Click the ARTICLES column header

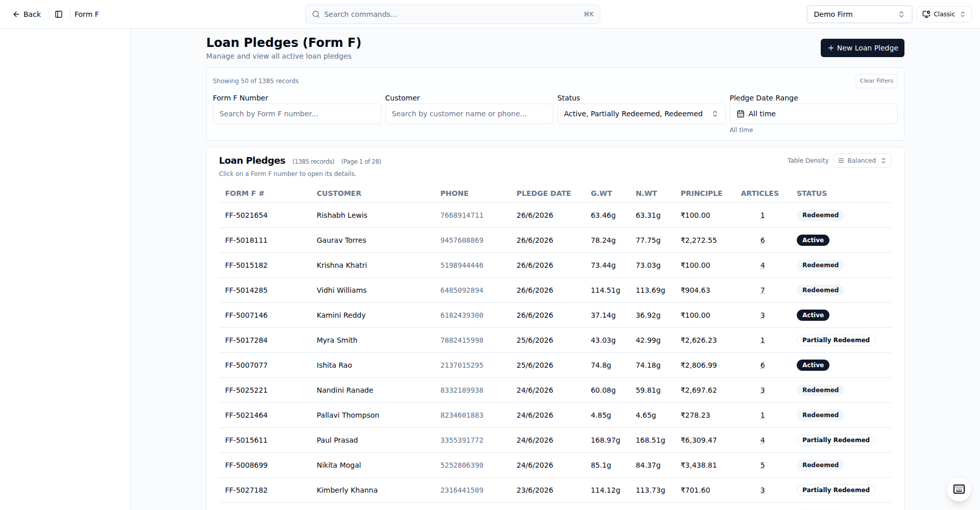[x=759, y=193]
